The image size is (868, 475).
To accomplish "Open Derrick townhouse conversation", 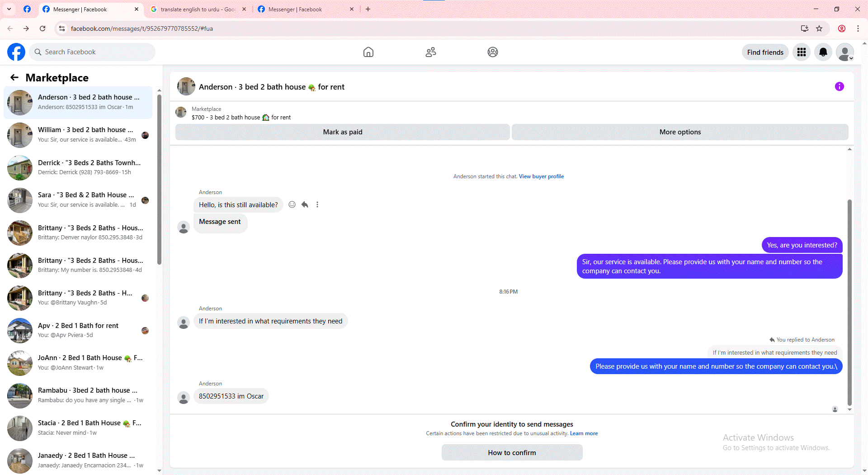I will click(x=78, y=167).
